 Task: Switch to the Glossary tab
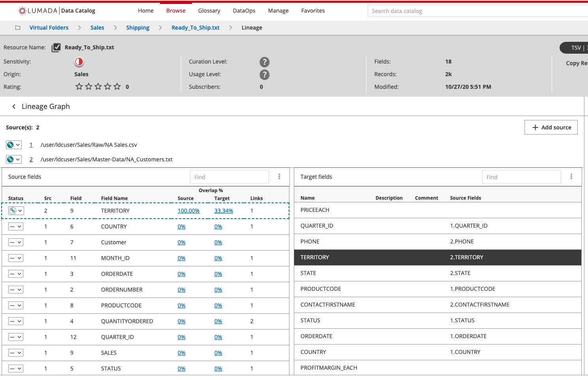pos(209,11)
